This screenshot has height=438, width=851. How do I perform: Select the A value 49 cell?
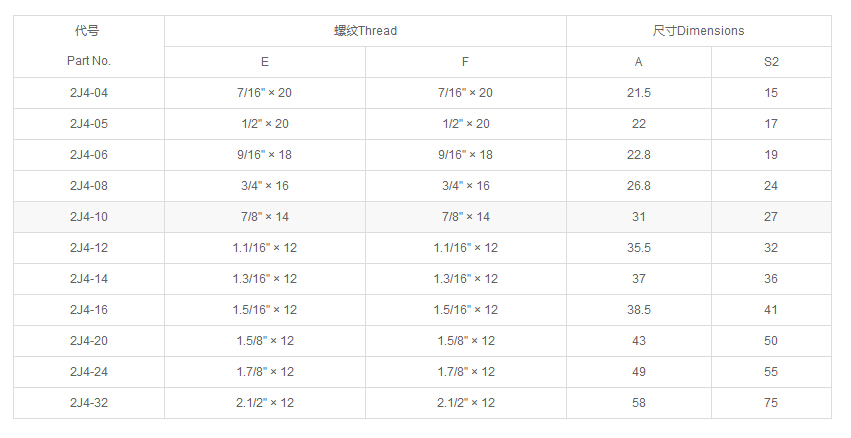639,372
